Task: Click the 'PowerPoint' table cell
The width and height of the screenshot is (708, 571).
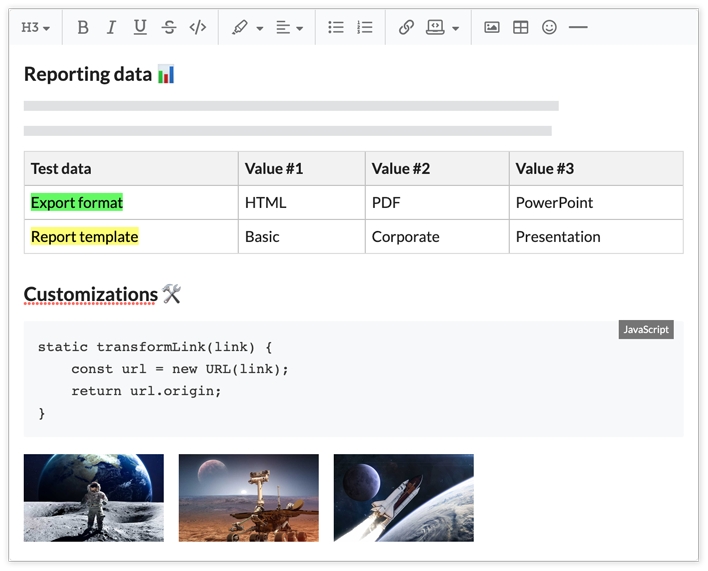Action: (x=596, y=203)
